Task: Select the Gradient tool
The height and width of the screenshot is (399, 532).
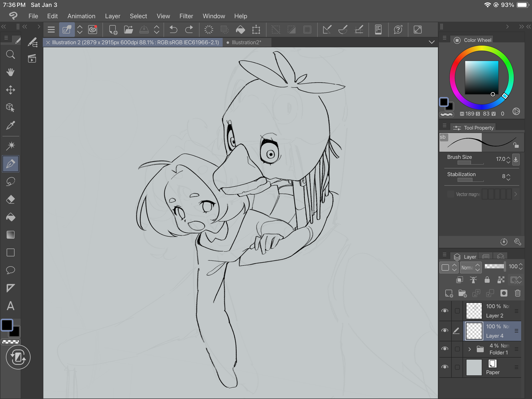Action: point(11,235)
